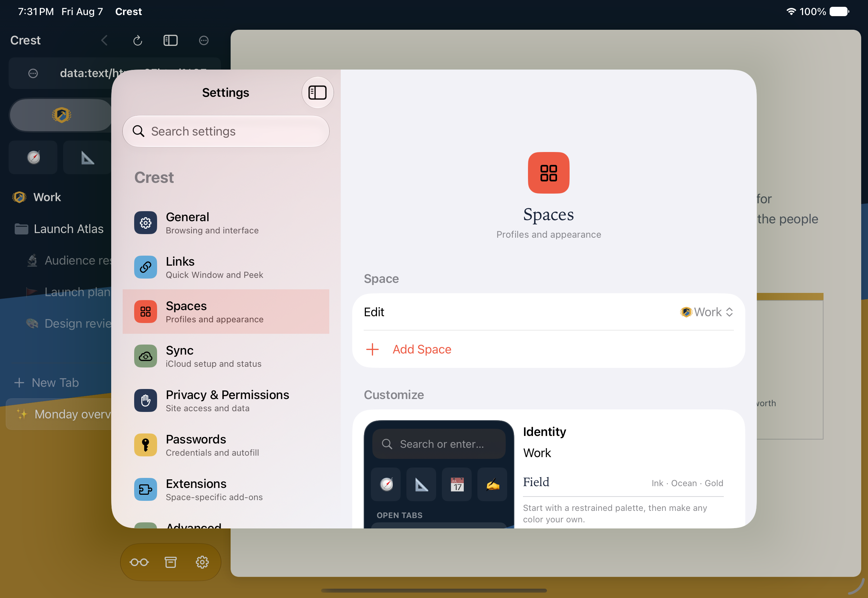Open Extensions settings section
This screenshot has height=598, width=868.
coord(226,489)
